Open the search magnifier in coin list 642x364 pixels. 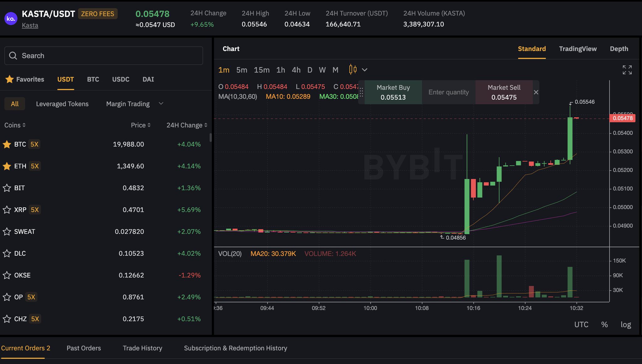click(13, 55)
